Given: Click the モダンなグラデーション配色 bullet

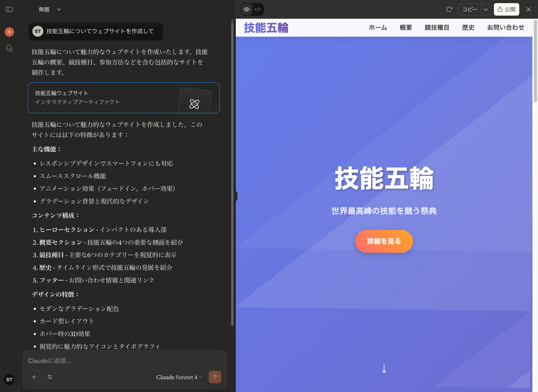Looking at the screenshot, I should (x=79, y=309).
